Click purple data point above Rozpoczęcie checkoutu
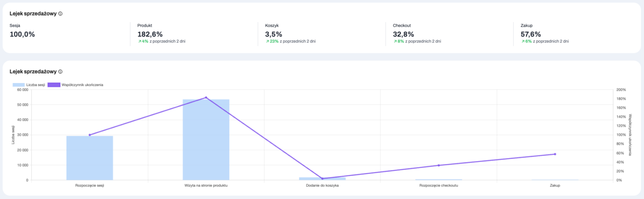Image resolution: width=644 pixels, height=199 pixels. [439, 165]
